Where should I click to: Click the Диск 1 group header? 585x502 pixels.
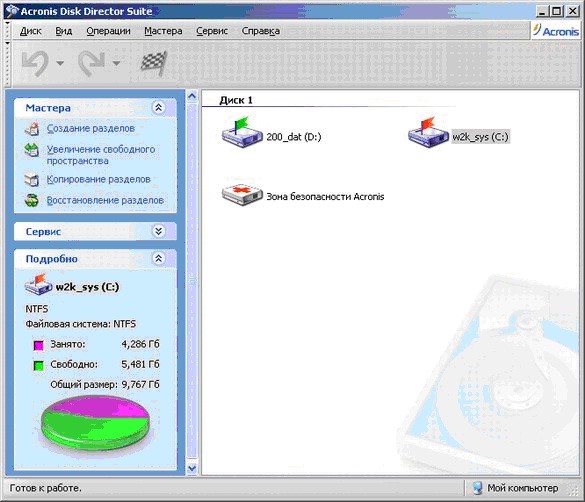(x=236, y=100)
